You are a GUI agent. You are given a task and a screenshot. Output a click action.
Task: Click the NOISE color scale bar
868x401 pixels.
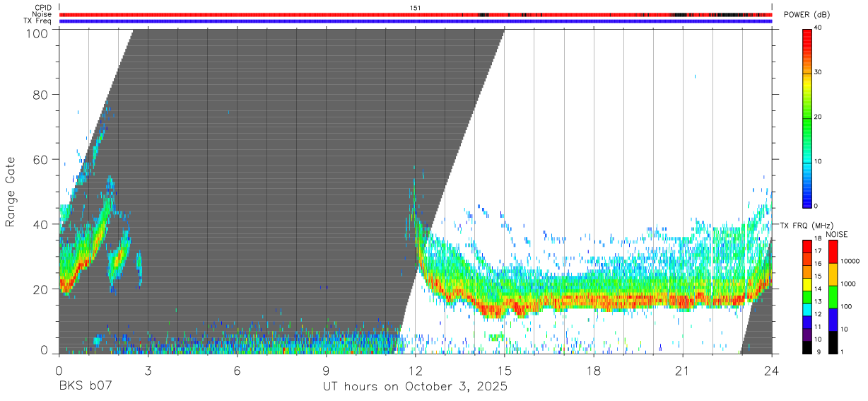pyautogui.click(x=833, y=297)
